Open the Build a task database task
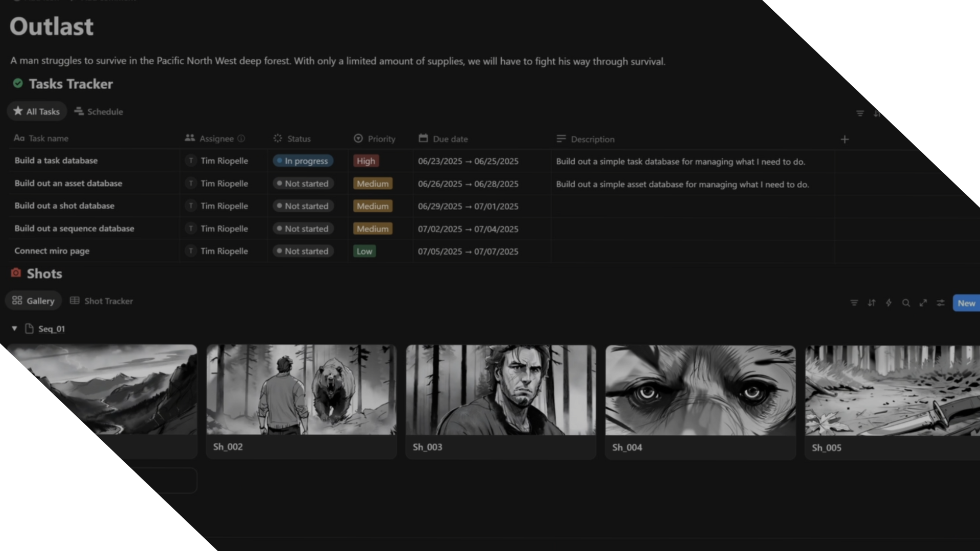The image size is (980, 551). (56, 160)
